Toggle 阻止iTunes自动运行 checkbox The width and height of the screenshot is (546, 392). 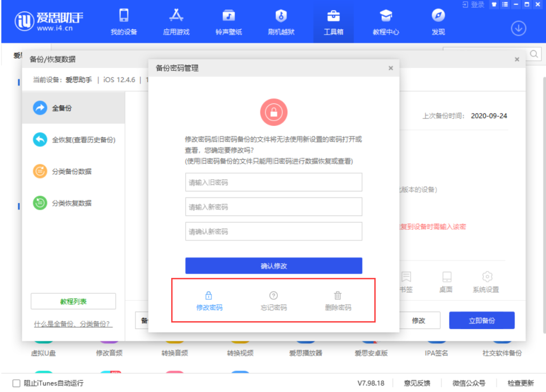pyautogui.click(x=17, y=383)
